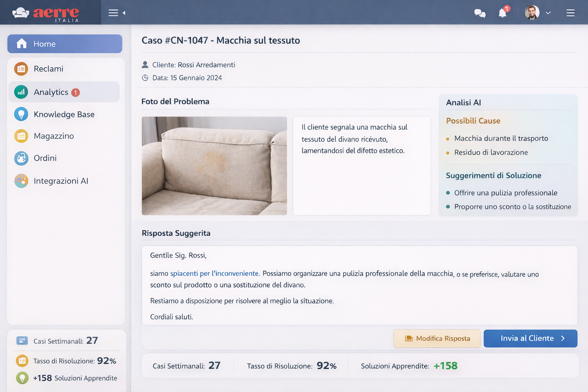Open the Analytics notification badge

click(76, 92)
